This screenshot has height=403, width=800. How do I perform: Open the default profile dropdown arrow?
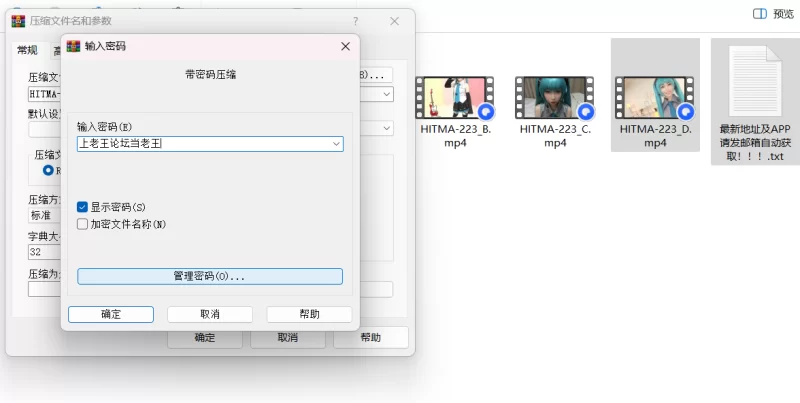387,128
